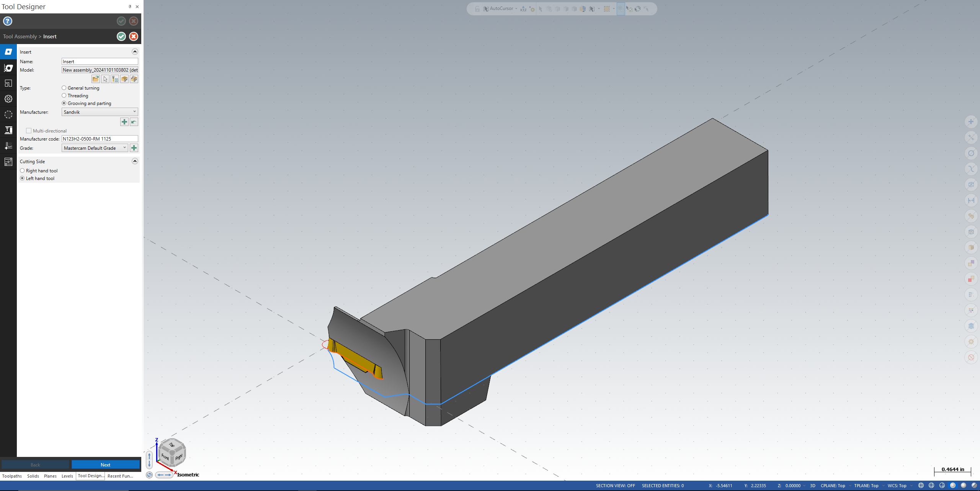Open the Grade dropdown
Viewport: 980px width, 491px height.
pos(95,148)
